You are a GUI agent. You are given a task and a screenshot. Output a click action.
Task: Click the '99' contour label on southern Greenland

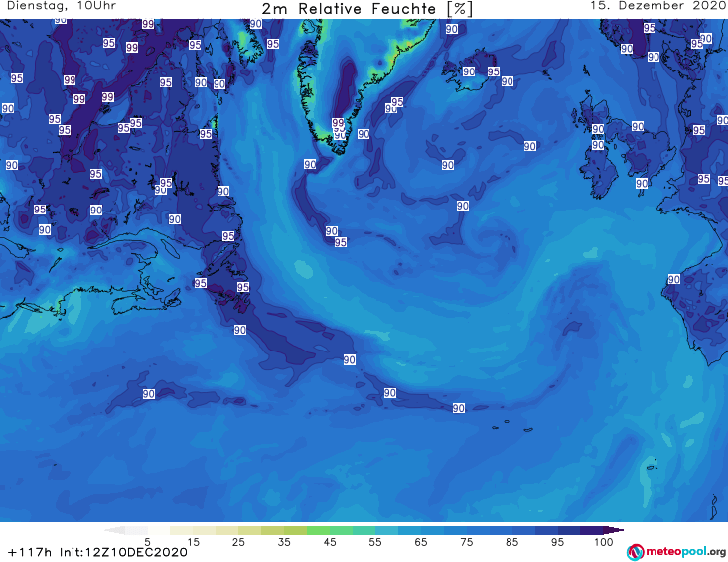pyautogui.click(x=338, y=123)
